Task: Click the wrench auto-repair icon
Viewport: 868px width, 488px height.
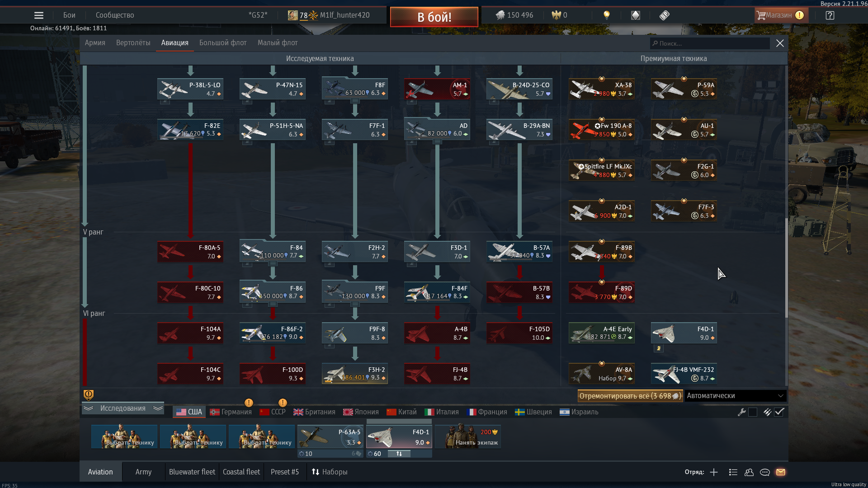Action: coord(741,412)
